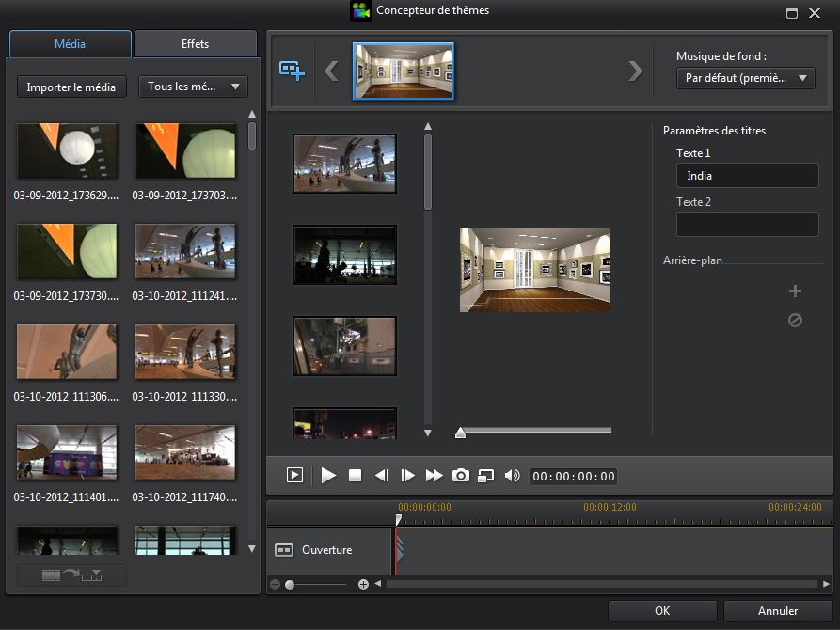
Task: Add a background image with plus icon
Action: tap(795, 291)
